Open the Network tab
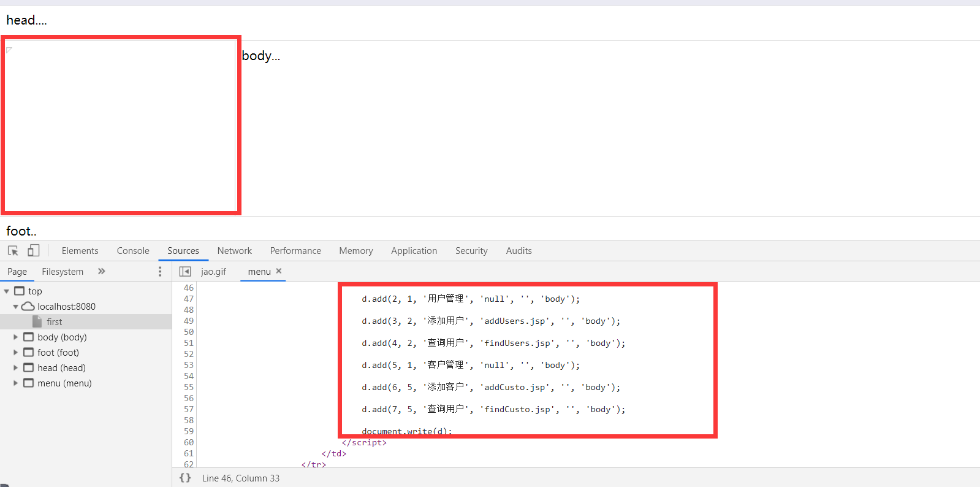Image resolution: width=980 pixels, height=487 pixels. click(235, 250)
